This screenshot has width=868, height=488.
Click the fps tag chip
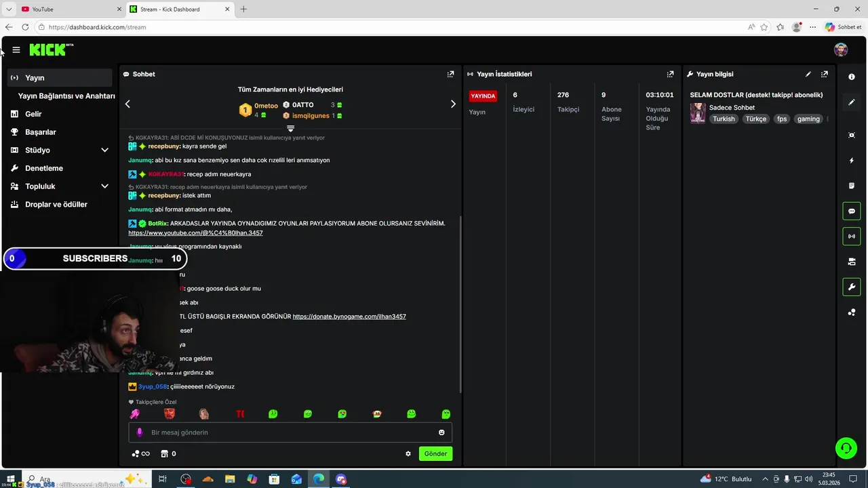[x=782, y=119]
